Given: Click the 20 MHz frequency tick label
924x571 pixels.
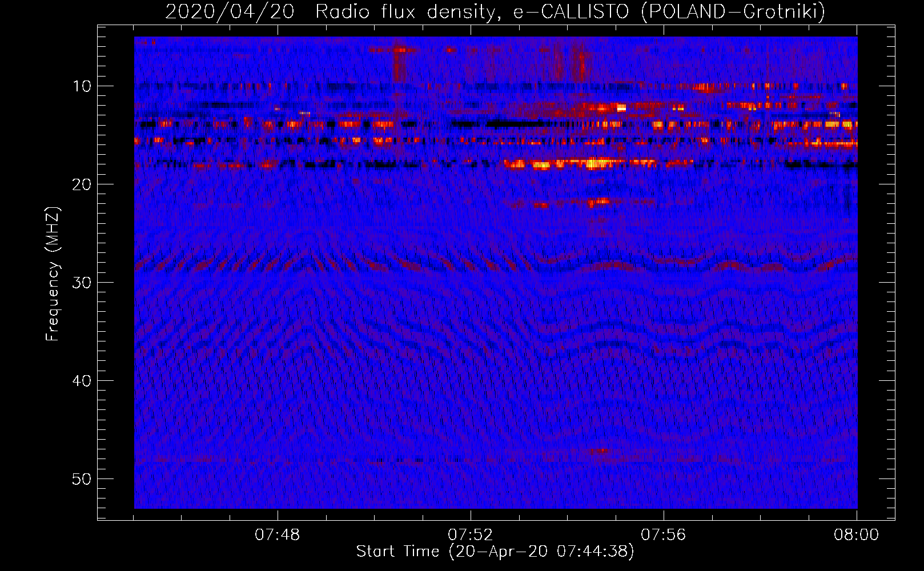Looking at the screenshot, I should (82, 184).
